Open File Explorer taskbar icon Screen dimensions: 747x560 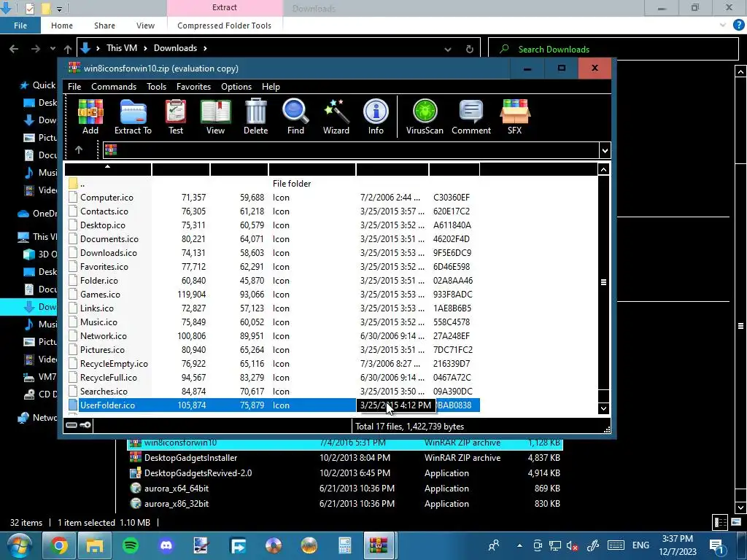click(94, 545)
